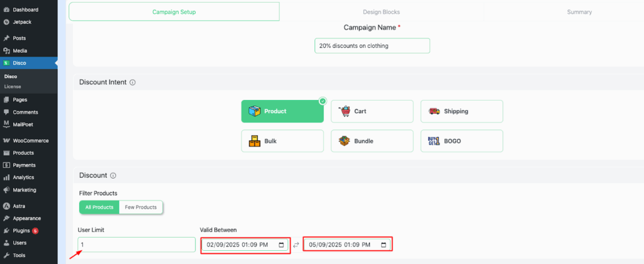Open the Appearance menu link
The image size is (644, 264).
coord(26,218)
